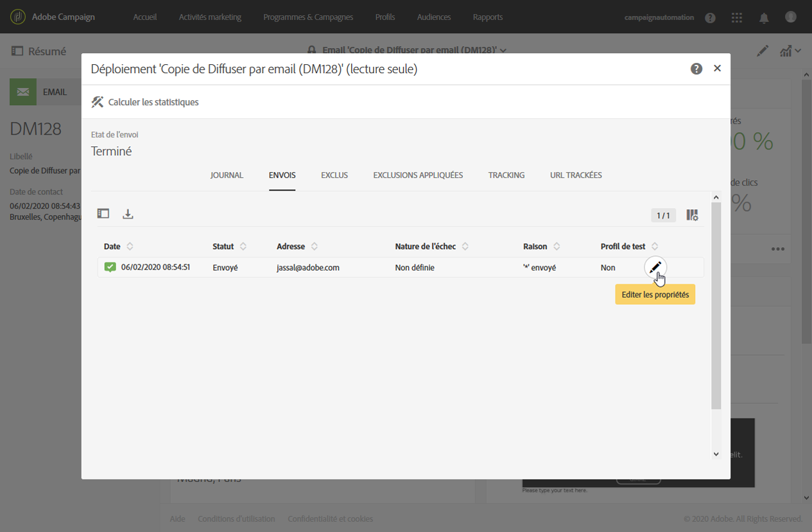This screenshot has width=812, height=532.
Task: Click the dialog list scrollbar thumb
Action: pyautogui.click(x=716, y=305)
